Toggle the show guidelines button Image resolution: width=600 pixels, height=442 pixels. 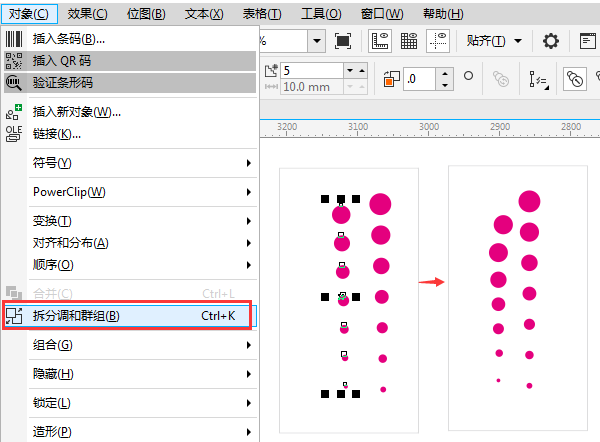tap(438, 41)
